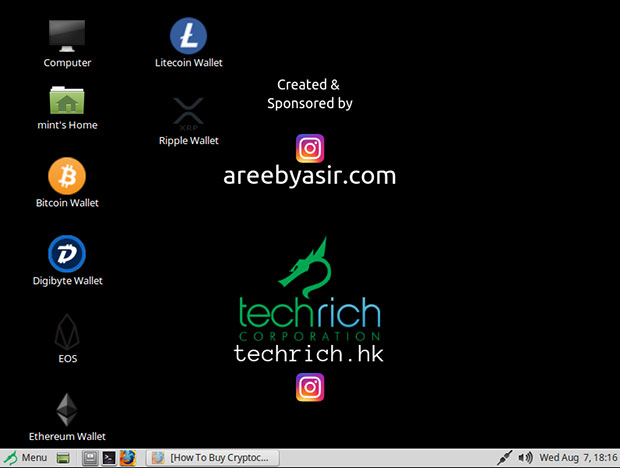Click the Created & Sponsored by text
The height and width of the screenshot is (468, 620).
(309, 94)
